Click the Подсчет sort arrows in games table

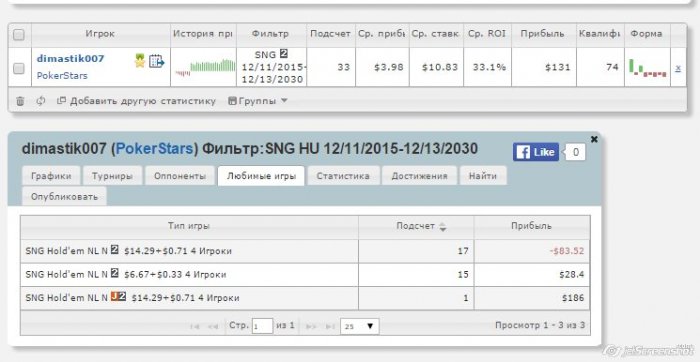tap(442, 227)
